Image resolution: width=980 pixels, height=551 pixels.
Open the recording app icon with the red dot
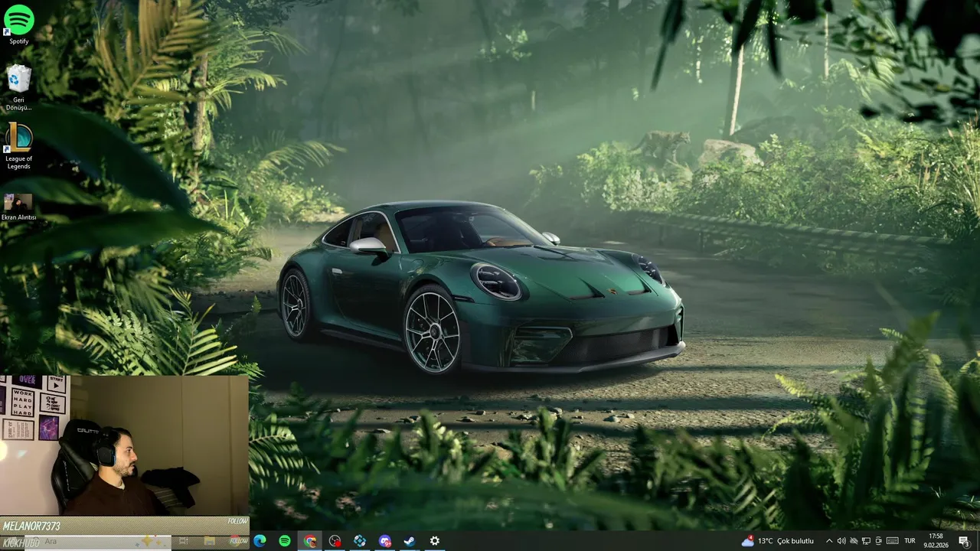click(x=335, y=541)
